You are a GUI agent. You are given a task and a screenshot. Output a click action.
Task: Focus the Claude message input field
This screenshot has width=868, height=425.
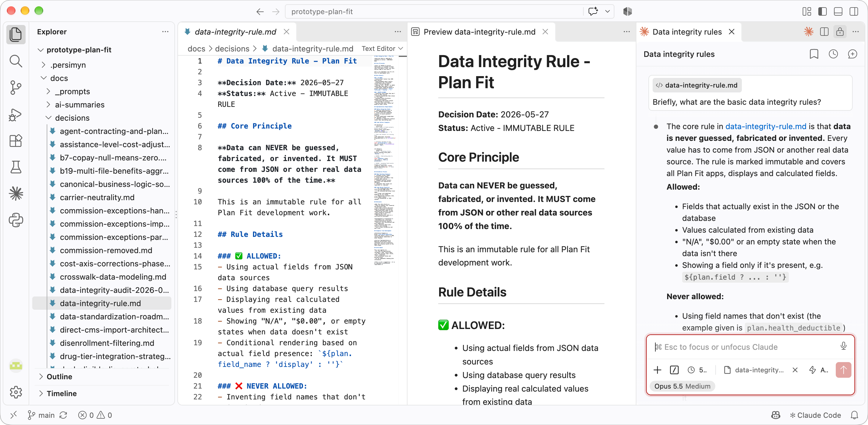[x=745, y=346]
